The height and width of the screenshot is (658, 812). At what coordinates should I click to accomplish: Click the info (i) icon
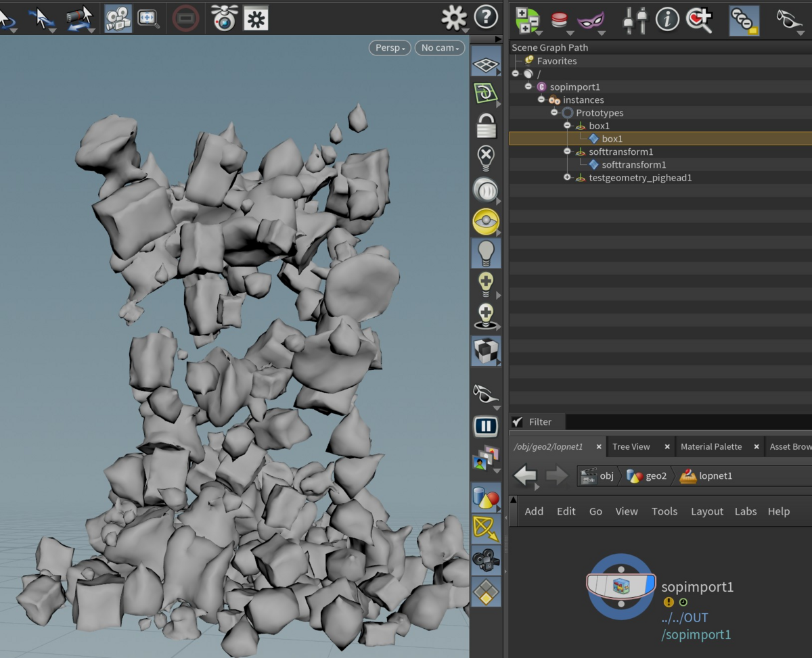667,20
